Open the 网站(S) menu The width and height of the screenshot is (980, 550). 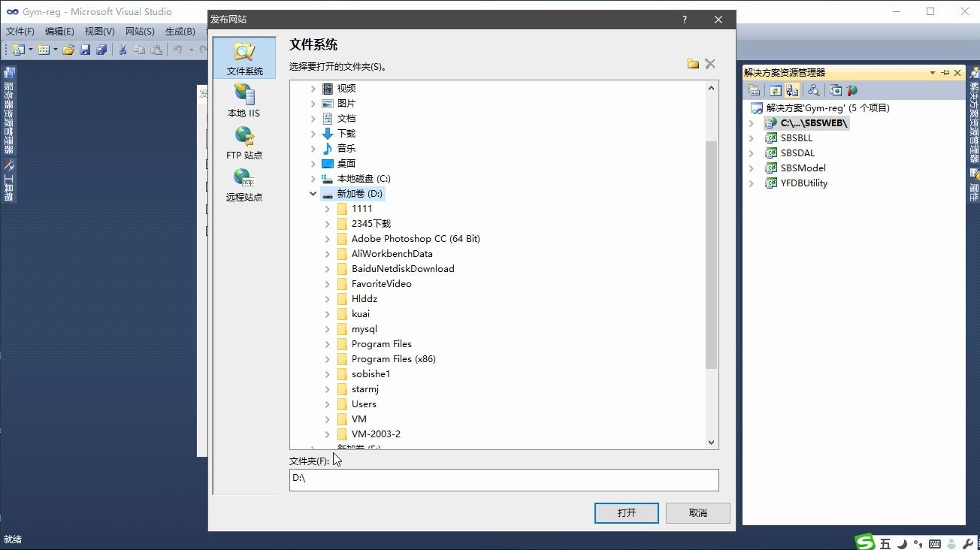(140, 32)
